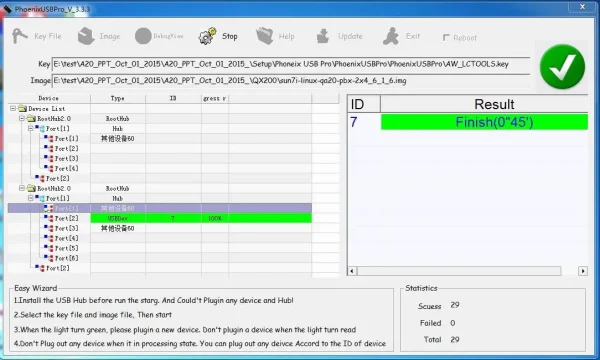Click the Image file path field
Viewport: 600px width, 360px height.
tap(291, 81)
